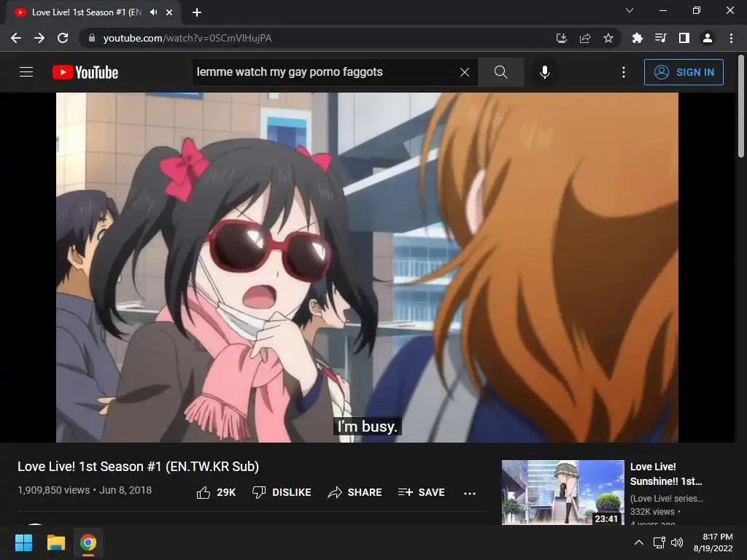The width and height of the screenshot is (747, 560).
Task: Open media controls icon in toolbar
Action: 660,38
